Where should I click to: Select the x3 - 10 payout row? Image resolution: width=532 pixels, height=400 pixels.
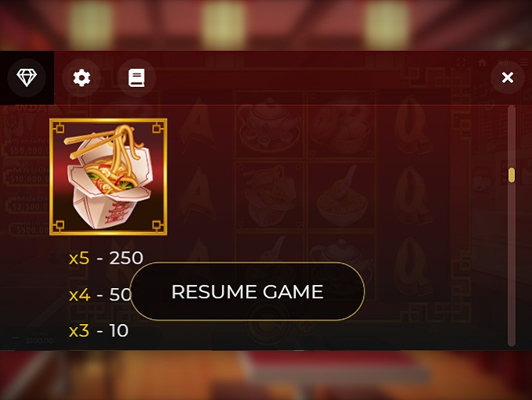(x=99, y=330)
